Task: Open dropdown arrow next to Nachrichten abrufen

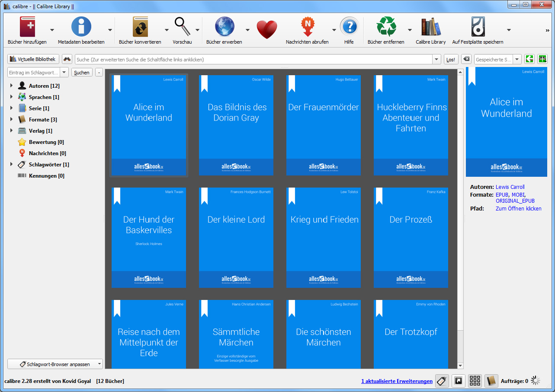Action: (334, 30)
